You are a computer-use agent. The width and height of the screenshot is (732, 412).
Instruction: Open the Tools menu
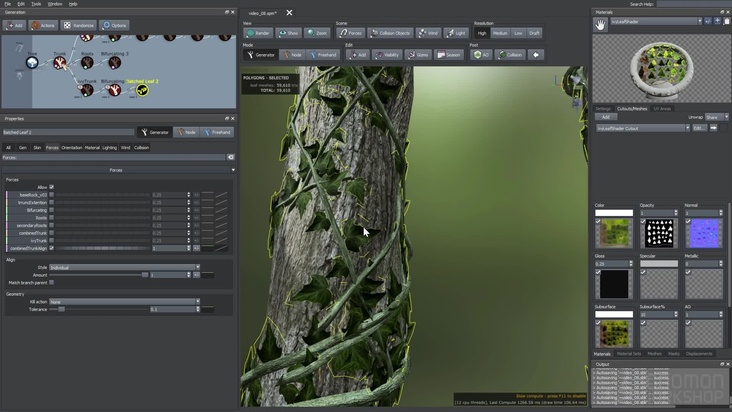pos(36,4)
